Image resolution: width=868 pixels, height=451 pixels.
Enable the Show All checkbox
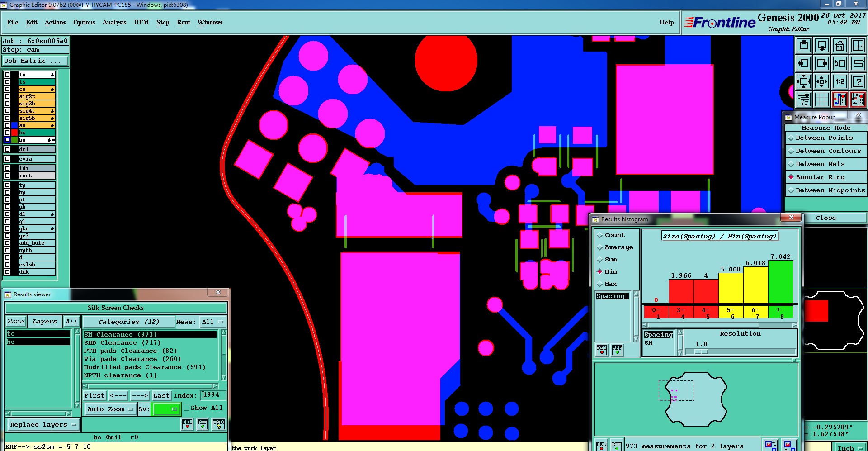click(186, 408)
